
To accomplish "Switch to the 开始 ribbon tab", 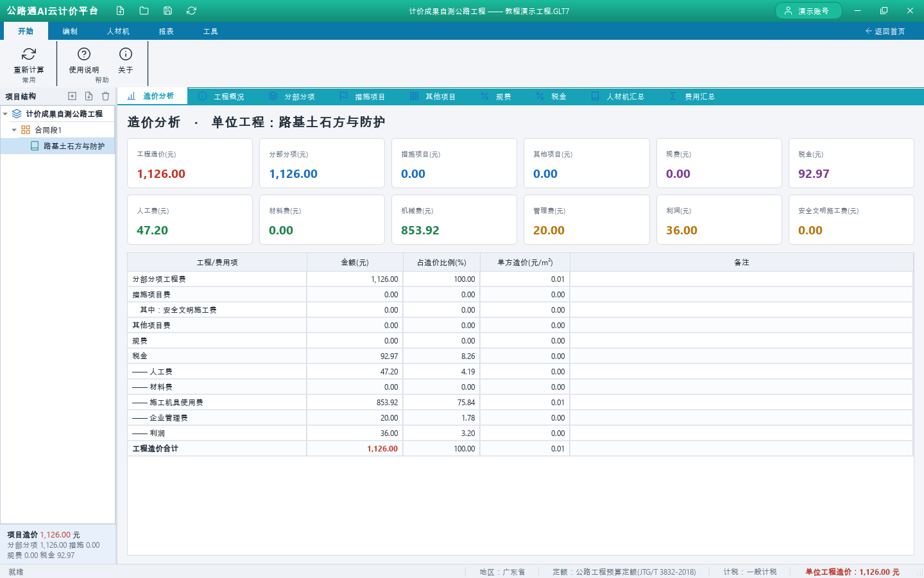I will point(26,31).
